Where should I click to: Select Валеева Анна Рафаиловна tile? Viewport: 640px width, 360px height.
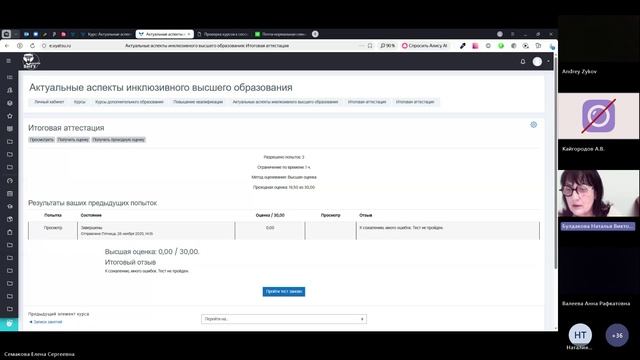tap(598, 278)
